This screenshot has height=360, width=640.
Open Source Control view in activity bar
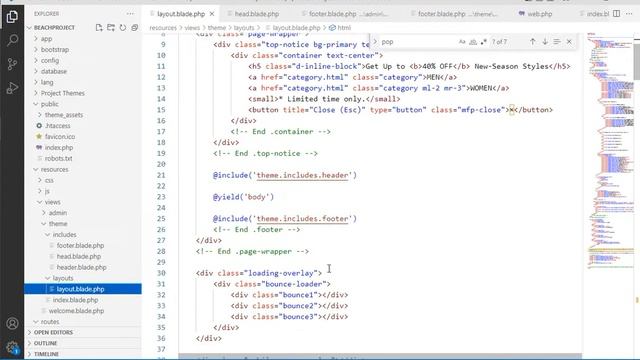[x=12, y=64]
